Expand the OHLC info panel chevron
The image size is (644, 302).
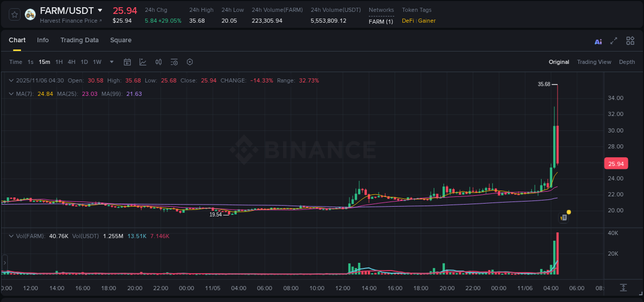(x=11, y=80)
